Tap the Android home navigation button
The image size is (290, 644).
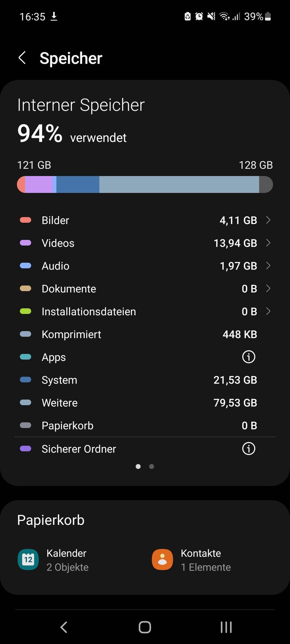coord(145,627)
